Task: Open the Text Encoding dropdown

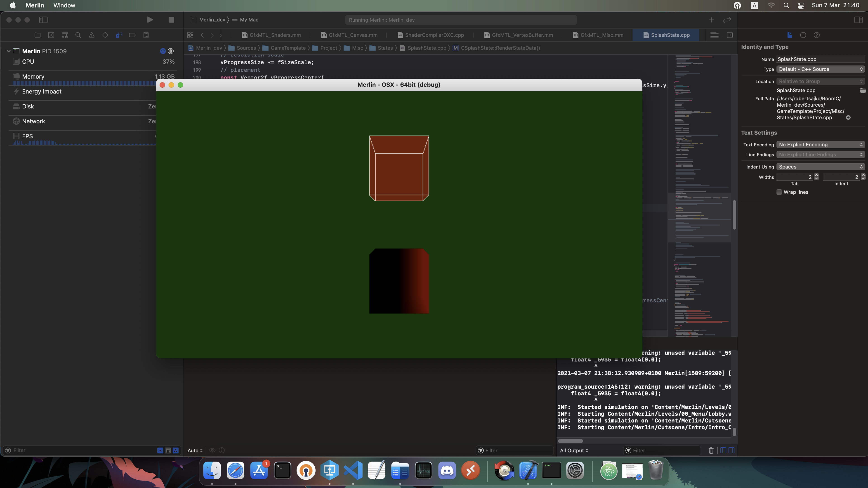Action: click(821, 145)
